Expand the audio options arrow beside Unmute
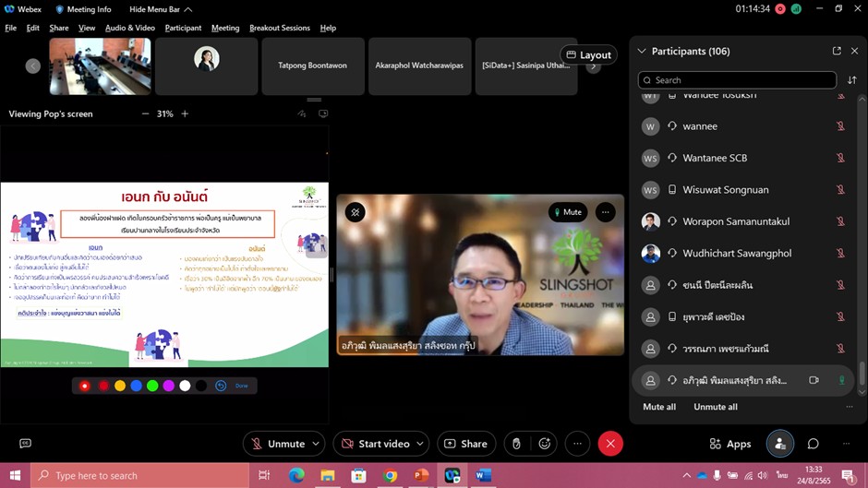 316,444
